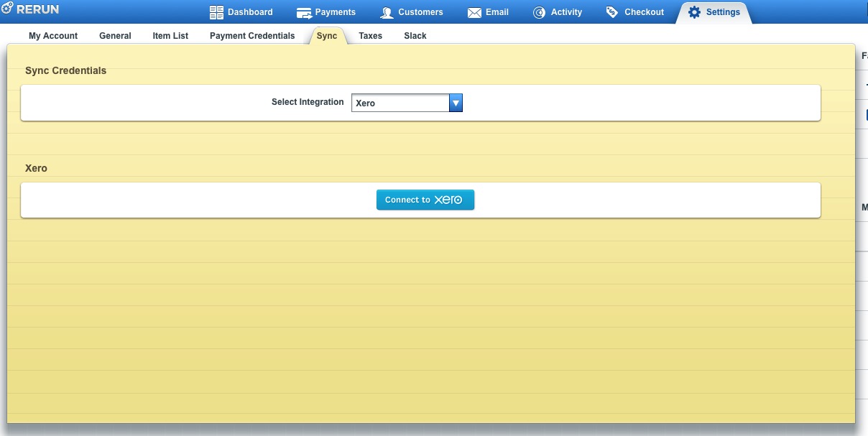Open the Slack tab
This screenshot has width=868, height=436.
pyautogui.click(x=415, y=36)
